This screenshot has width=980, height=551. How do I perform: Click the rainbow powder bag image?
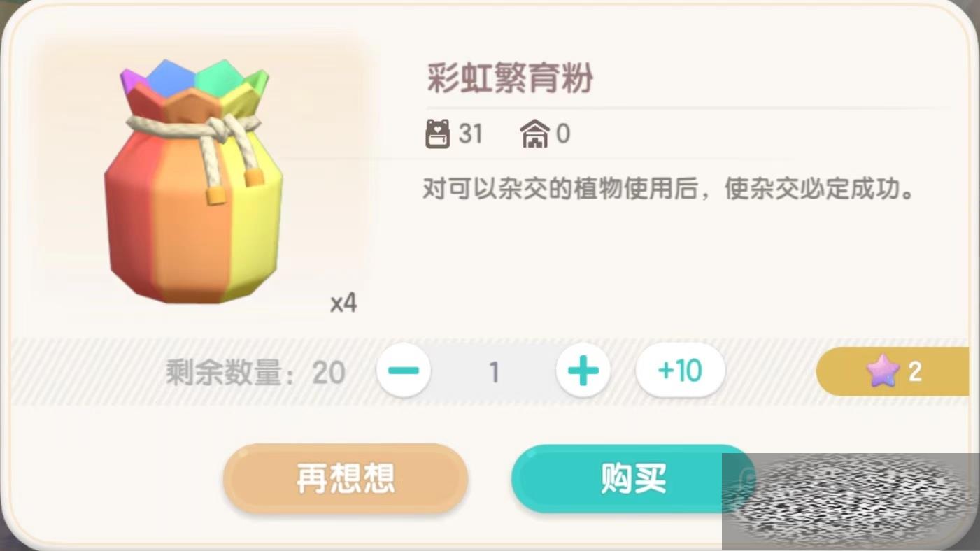pos(193,181)
